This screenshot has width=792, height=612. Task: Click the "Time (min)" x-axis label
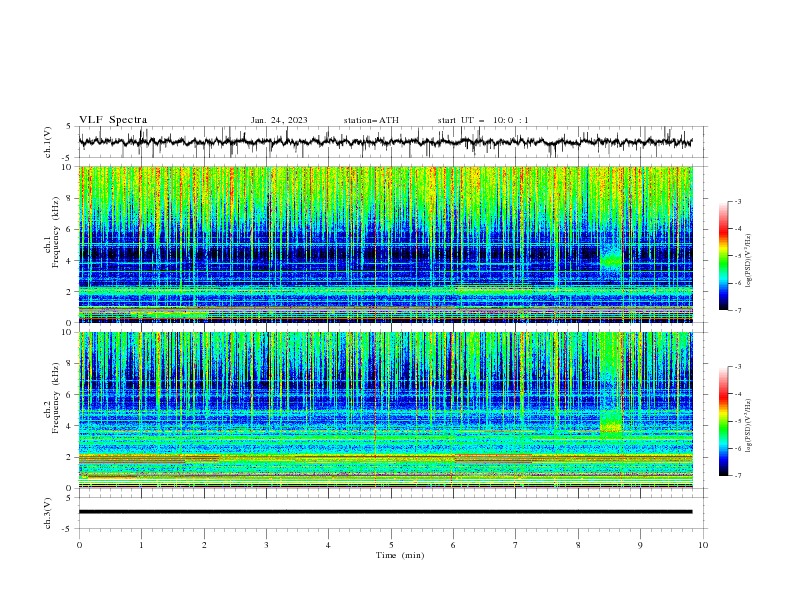[400, 555]
